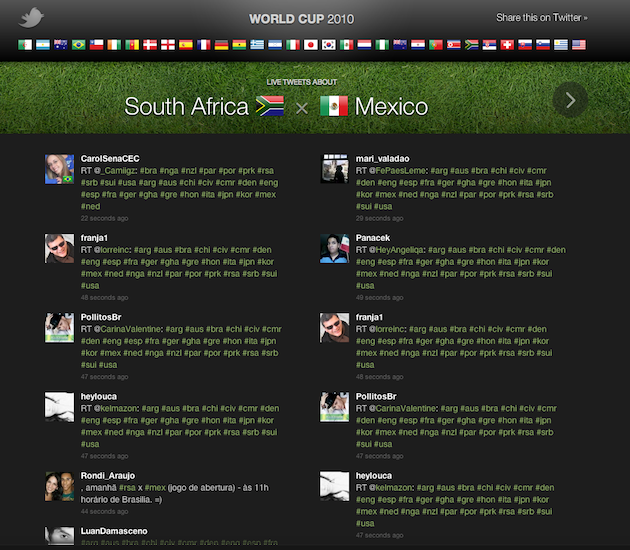This screenshot has height=550, width=630.
Task: Choose the USA flag in the flag bar
Action: (x=579, y=45)
